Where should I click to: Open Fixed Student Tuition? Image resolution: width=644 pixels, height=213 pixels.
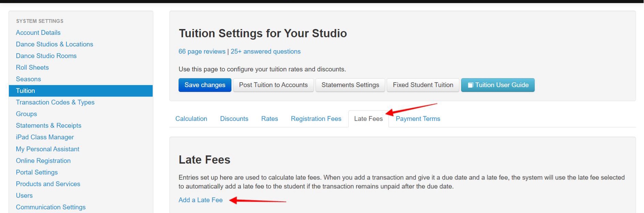click(423, 85)
